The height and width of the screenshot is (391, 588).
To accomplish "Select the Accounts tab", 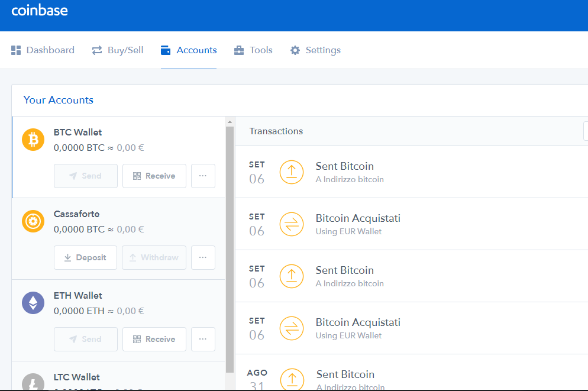I will coord(189,50).
